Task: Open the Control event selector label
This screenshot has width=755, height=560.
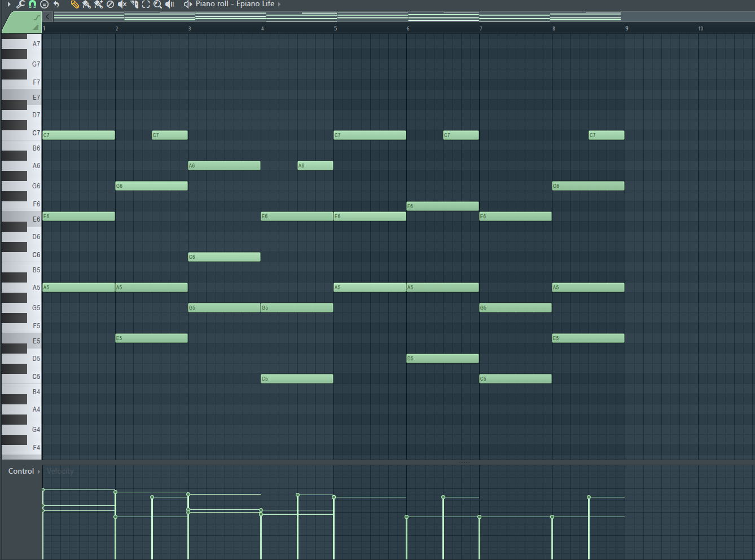Action: click(21, 471)
